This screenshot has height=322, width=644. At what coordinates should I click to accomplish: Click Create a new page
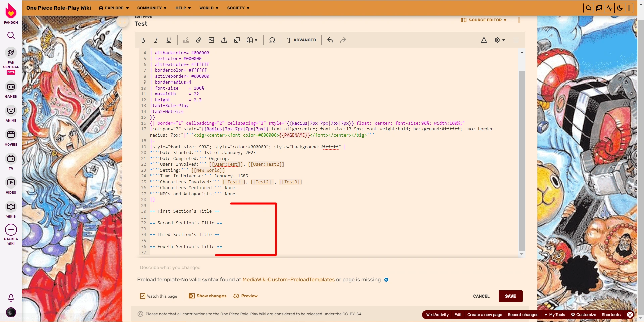pos(485,315)
